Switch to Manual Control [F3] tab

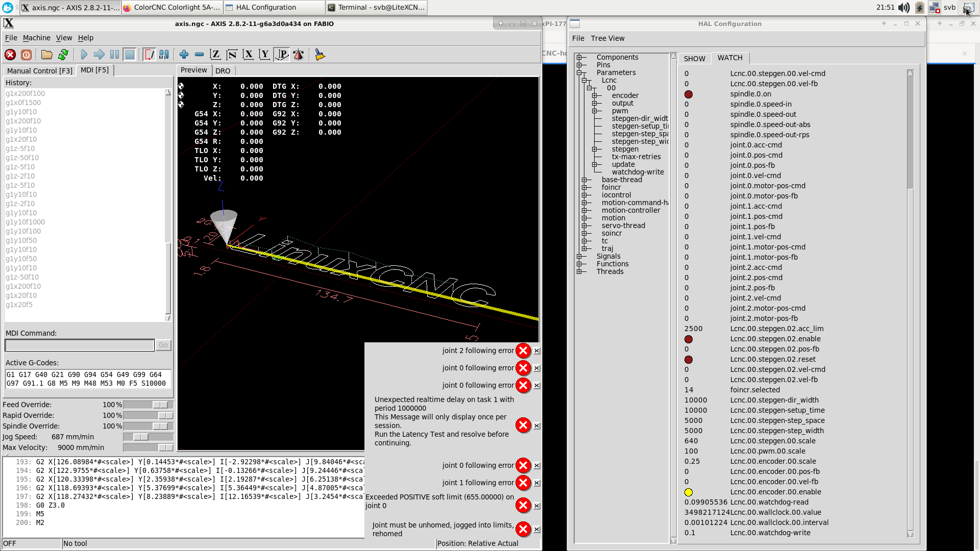coord(40,71)
